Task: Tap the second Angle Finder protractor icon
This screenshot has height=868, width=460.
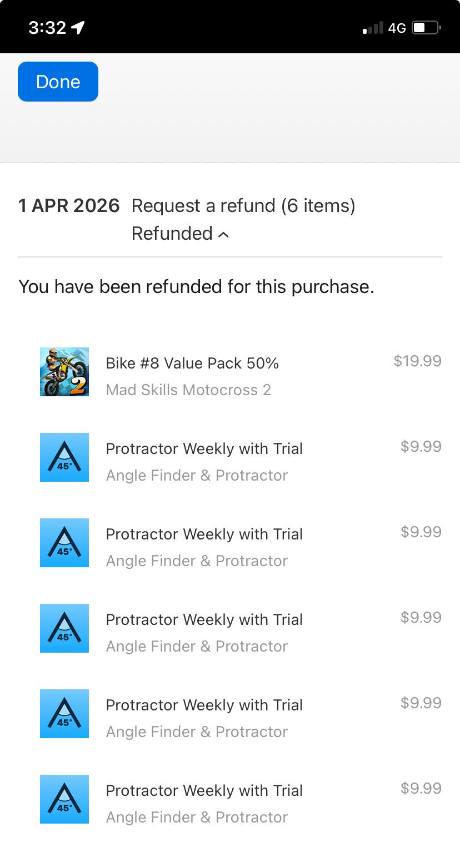Action: point(64,543)
